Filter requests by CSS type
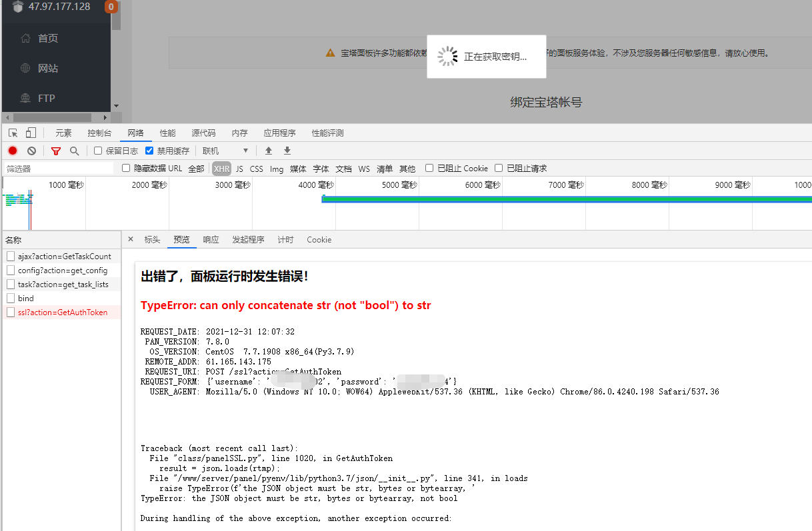The image size is (812, 531). pyautogui.click(x=257, y=169)
